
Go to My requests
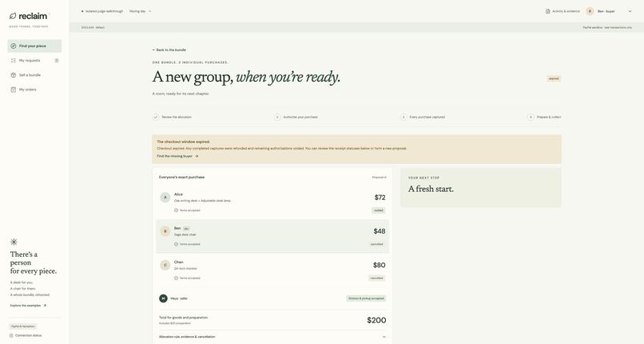click(34, 61)
